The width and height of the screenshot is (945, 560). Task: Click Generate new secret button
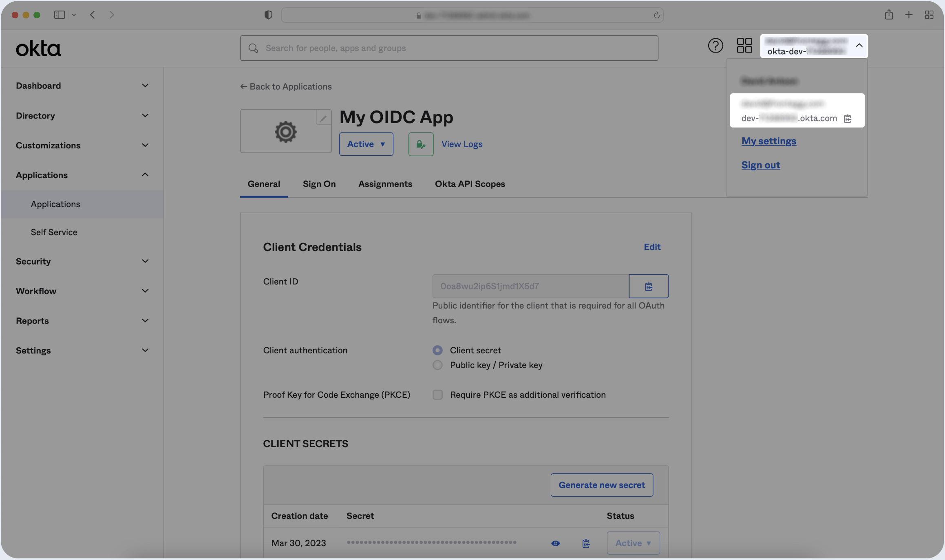[x=601, y=485]
